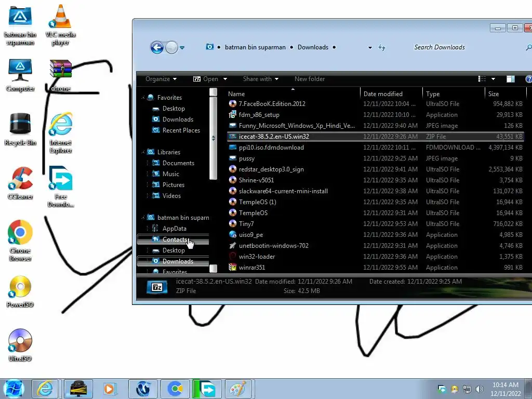Collapse the Favorites tree section
Viewport: 532px width, 399px height.
tap(143, 98)
